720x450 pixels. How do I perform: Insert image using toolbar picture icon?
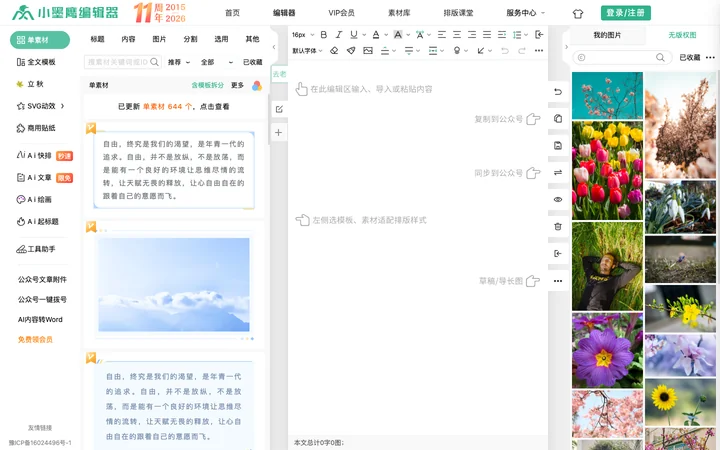coord(368,51)
